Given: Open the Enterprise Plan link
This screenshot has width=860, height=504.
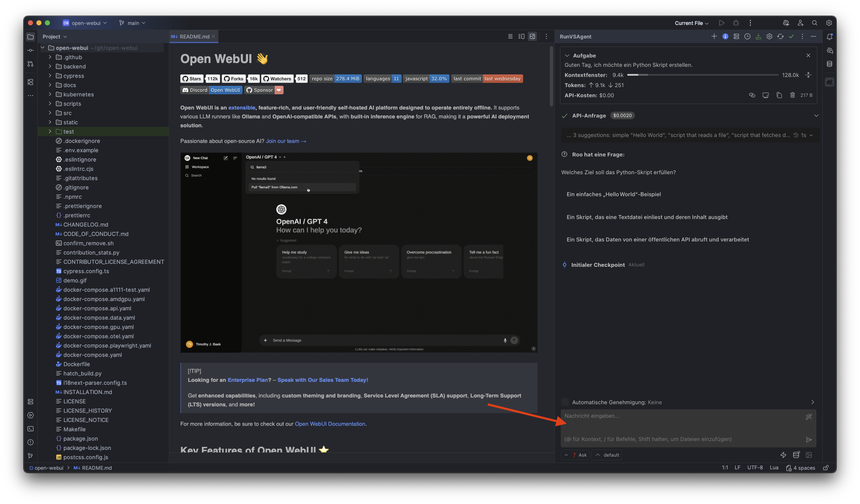Looking at the screenshot, I should 248,380.
